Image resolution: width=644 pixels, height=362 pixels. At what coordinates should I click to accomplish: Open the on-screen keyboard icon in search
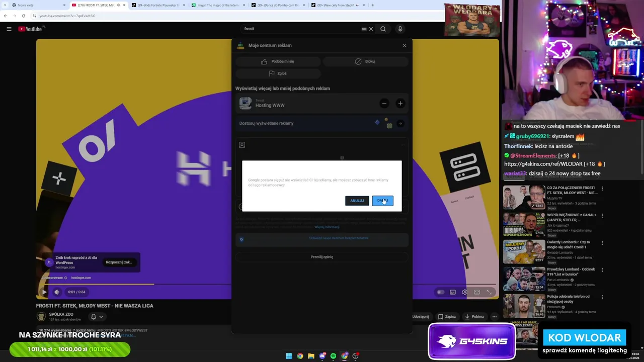pyautogui.click(x=364, y=29)
